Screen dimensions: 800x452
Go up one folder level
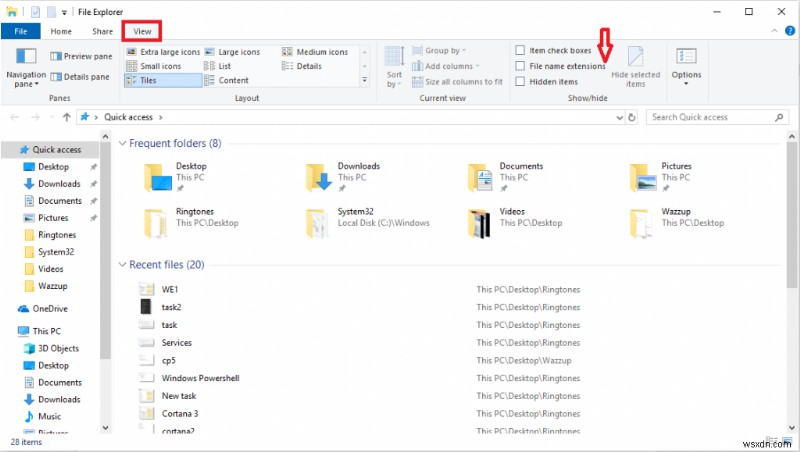click(66, 117)
